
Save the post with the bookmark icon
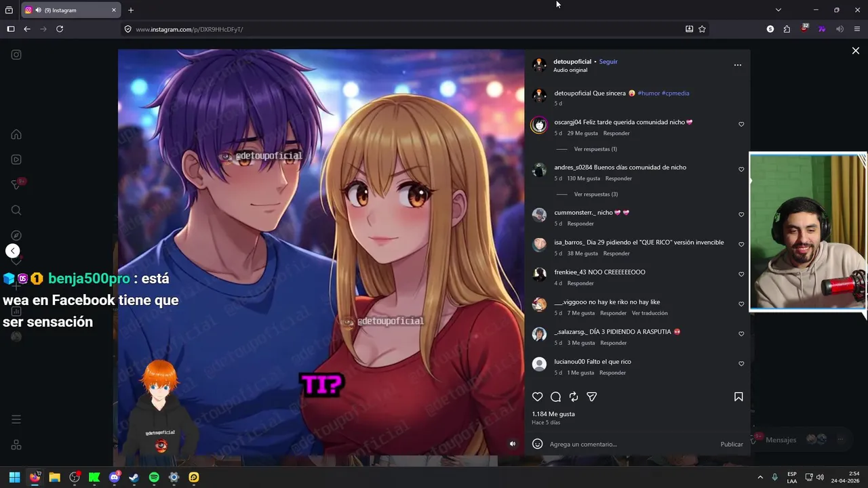point(738,397)
